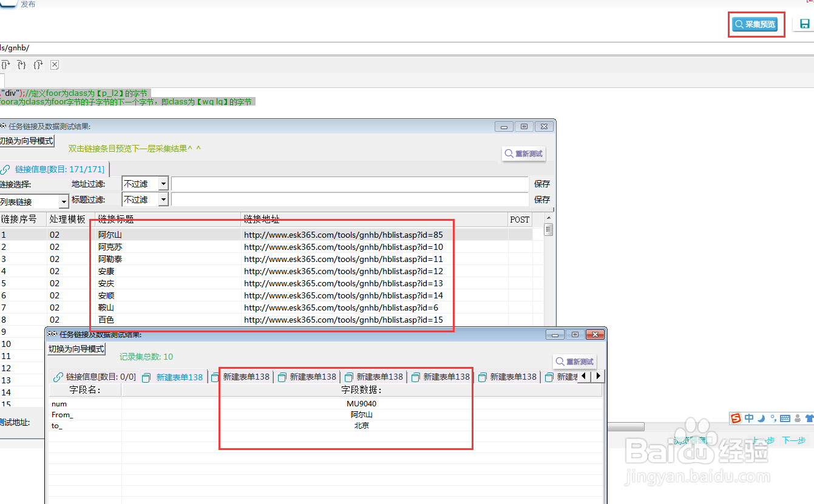Click the URL ending in hblist.asp?id=85
Viewport: 814px width, 504px height.
pos(344,234)
